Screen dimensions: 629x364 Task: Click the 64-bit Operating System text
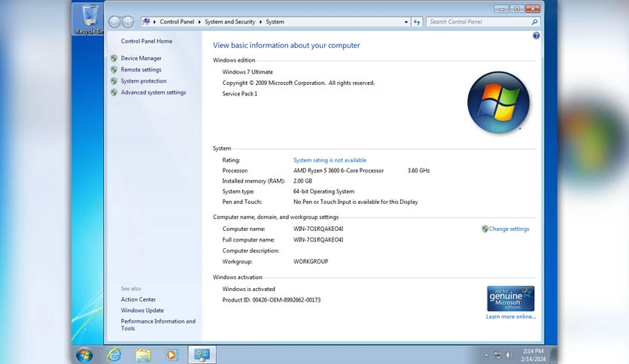[x=324, y=192]
